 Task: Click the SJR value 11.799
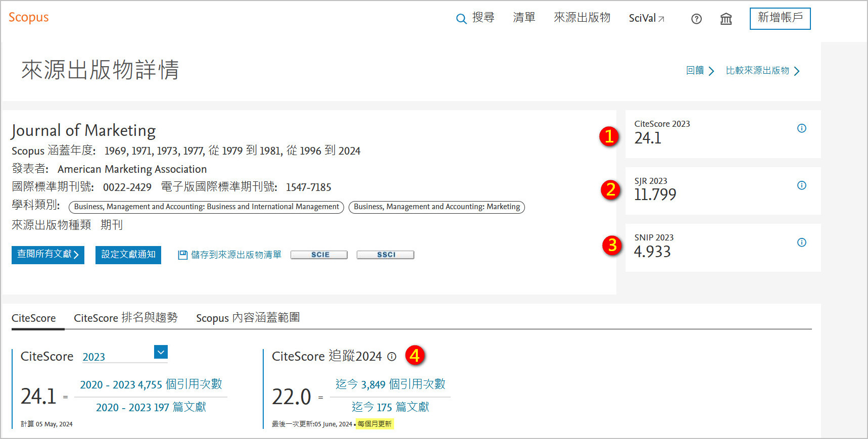click(x=655, y=194)
